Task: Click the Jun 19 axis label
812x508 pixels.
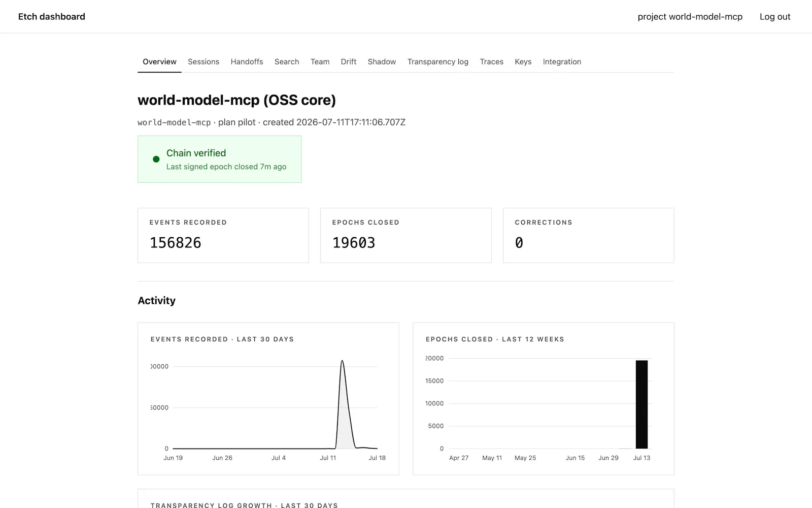Action: click(x=173, y=458)
